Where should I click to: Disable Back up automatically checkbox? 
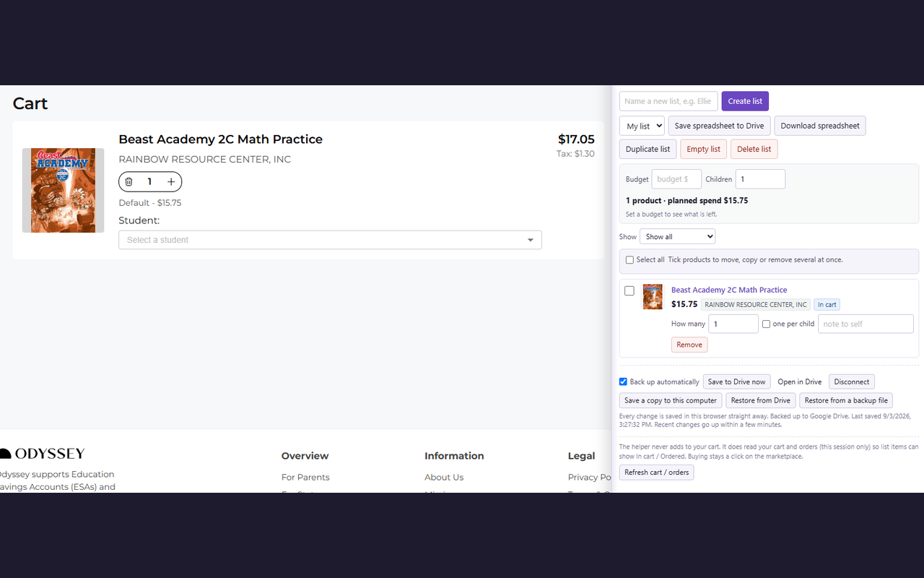(623, 381)
